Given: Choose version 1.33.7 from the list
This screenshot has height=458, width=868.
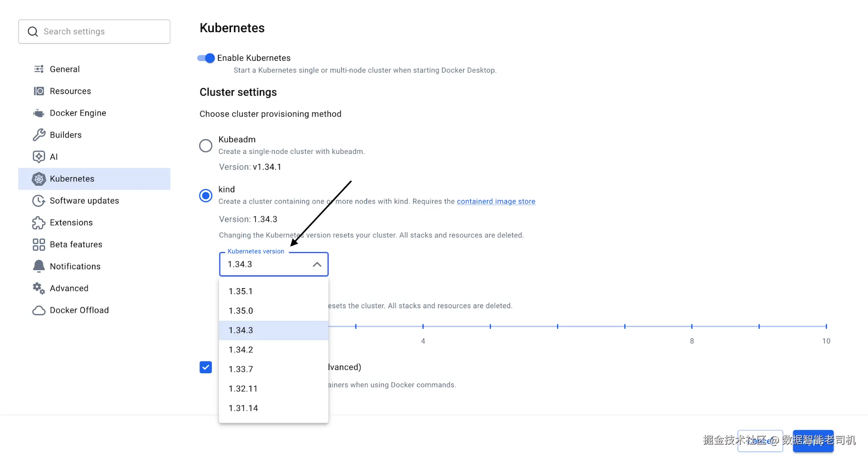Looking at the screenshot, I should [274, 369].
